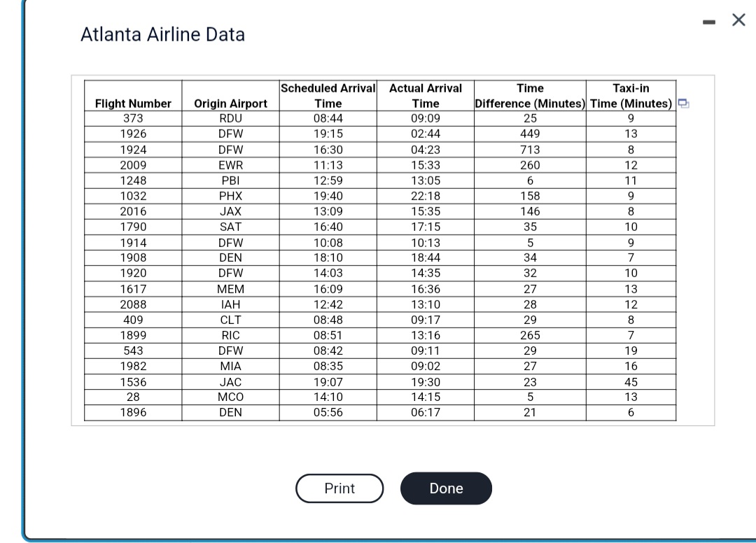The height and width of the screenshot is (543, 756).
Task: Open the pop-out window icon beside the table
Action: point(684,103)
